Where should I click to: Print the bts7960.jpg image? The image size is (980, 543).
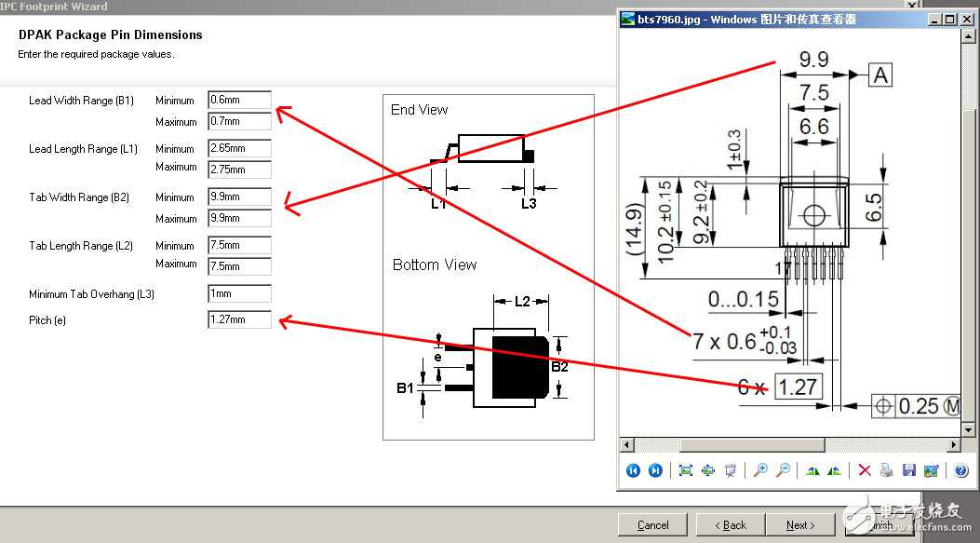[x=886, y=470]
